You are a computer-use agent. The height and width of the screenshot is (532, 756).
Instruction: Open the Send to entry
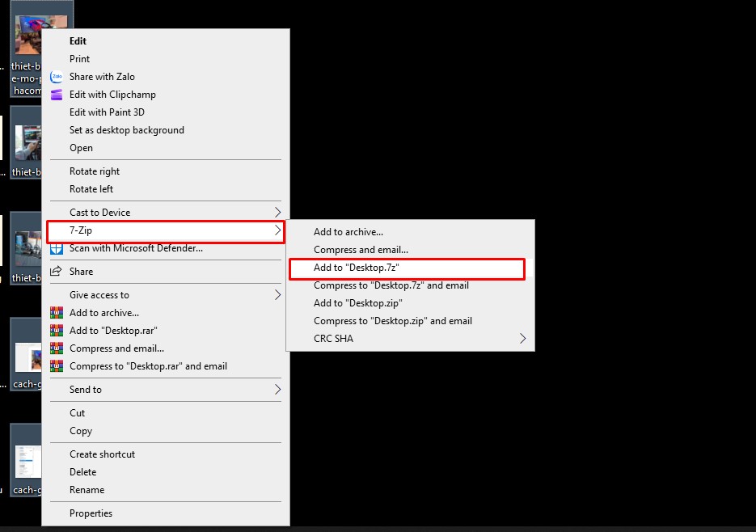pyautogui.click(x=166, y=389)
